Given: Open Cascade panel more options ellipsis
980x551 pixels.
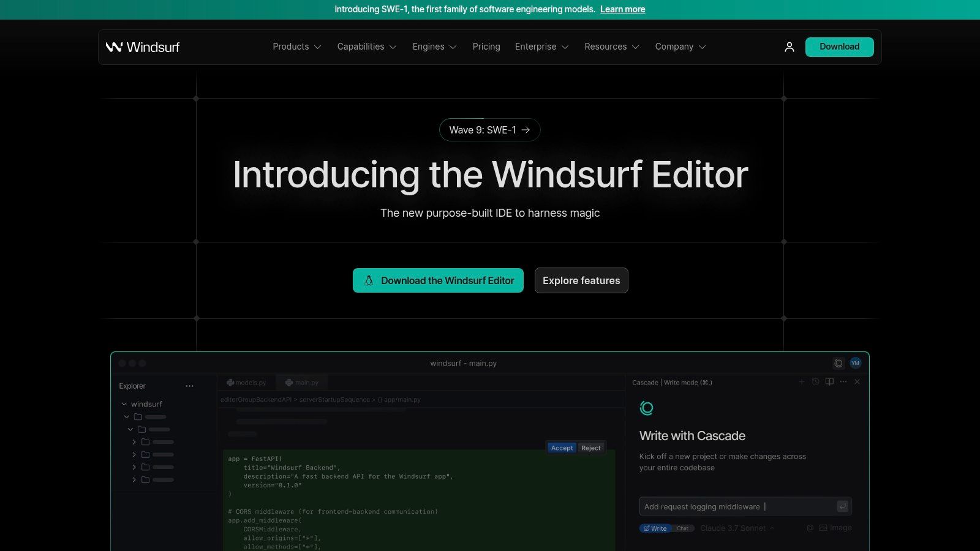Looking at the screenshot, I should pos(843,382).
